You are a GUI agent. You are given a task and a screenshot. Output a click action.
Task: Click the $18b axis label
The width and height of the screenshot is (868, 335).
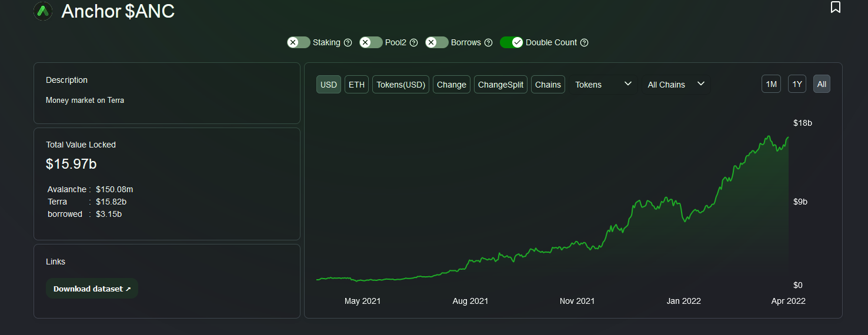point(803,123)
